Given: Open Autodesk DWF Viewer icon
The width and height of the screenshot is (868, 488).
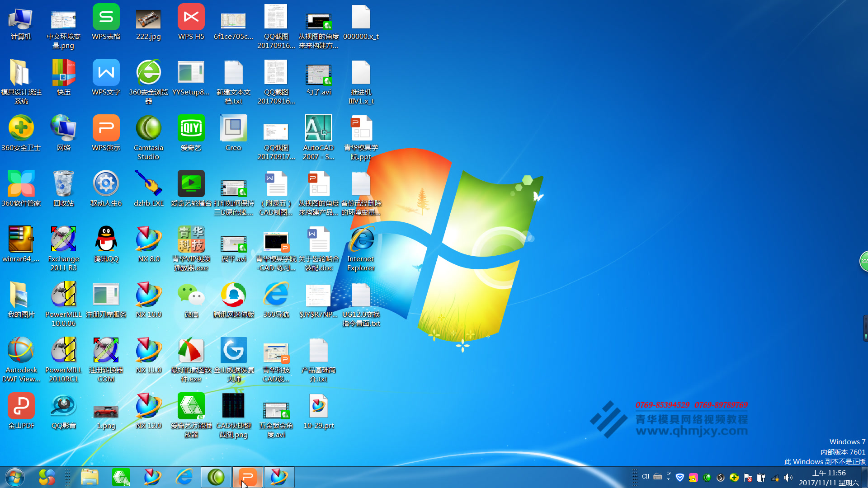Looking at the screenshot, I should coord(21,360).
